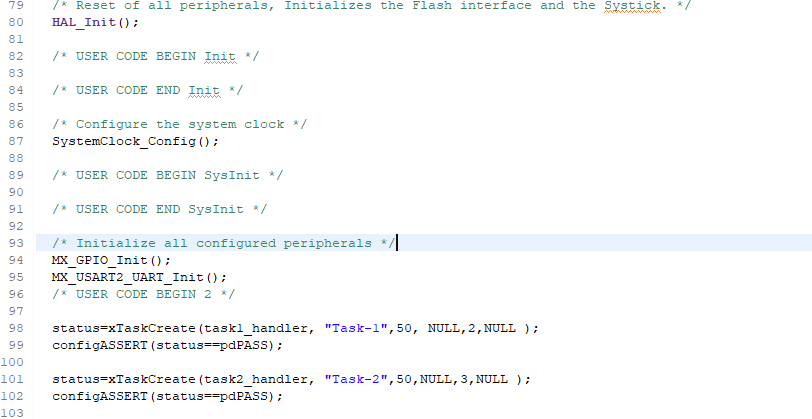
Task: Click line number 93 in the gutter
Action: pos(16,243)
